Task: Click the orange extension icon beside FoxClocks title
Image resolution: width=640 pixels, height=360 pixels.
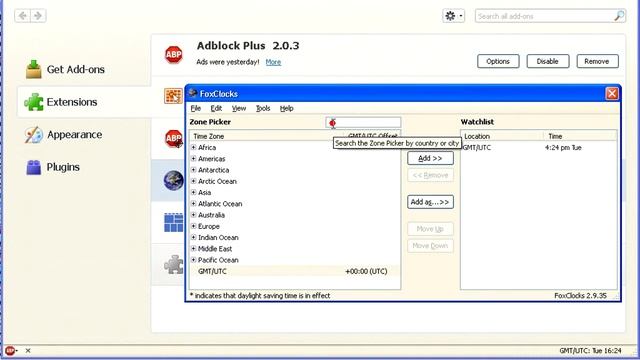Action: pos(173,96)
